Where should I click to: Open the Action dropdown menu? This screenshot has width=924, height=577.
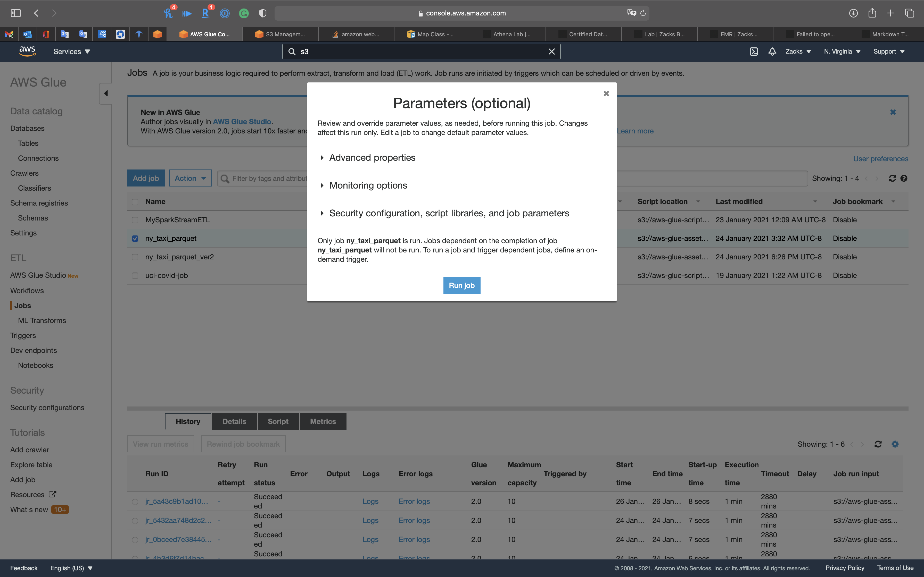190,178
